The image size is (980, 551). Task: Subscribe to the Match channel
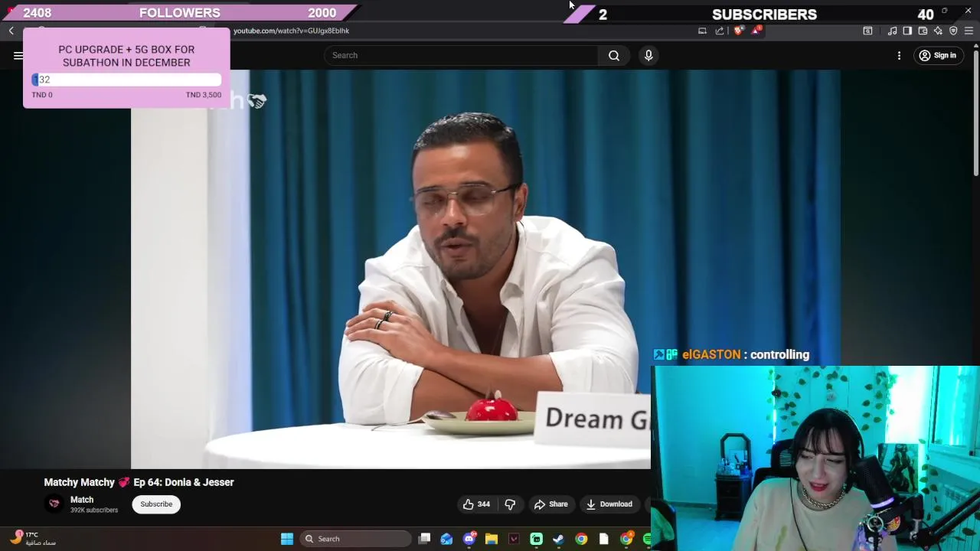[156, 504]
